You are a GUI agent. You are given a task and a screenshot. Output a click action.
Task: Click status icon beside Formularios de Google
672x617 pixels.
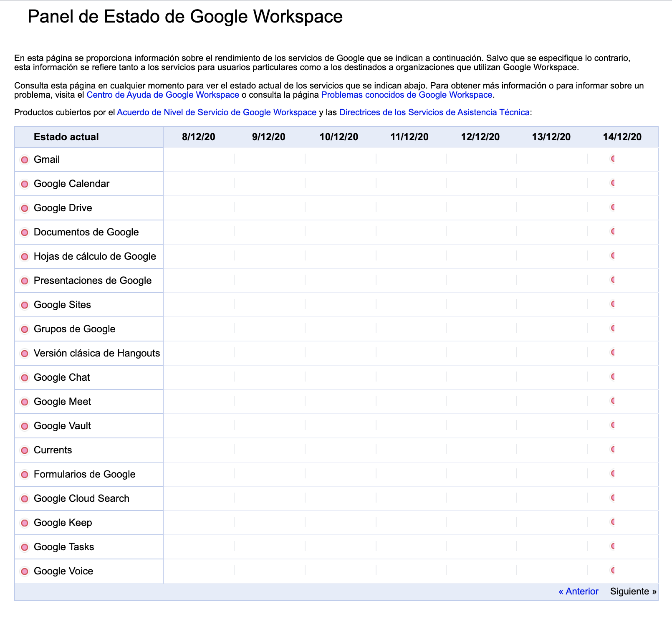(x=25, y=475)
